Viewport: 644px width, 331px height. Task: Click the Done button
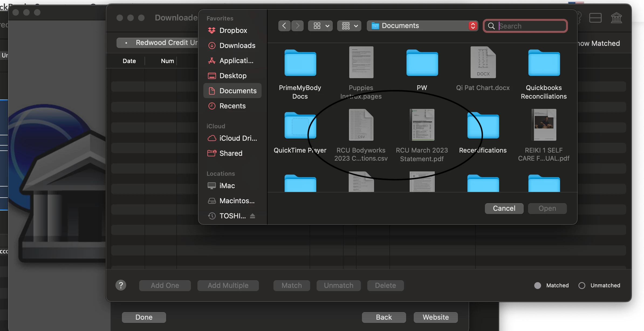144,317
